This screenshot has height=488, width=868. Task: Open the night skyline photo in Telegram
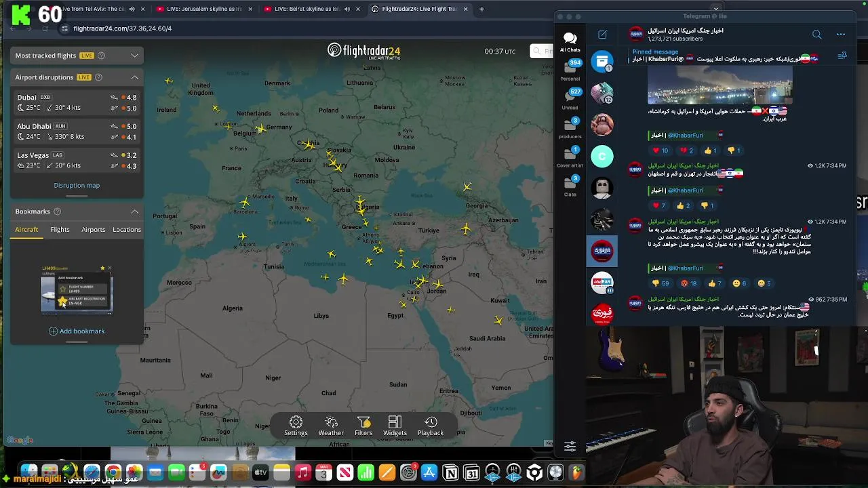(x=719, y=85)
